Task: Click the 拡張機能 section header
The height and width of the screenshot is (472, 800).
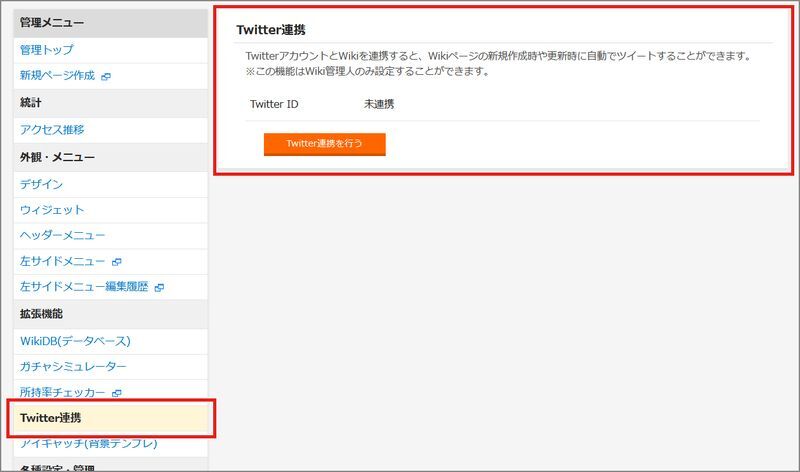Action: [41, 314]
